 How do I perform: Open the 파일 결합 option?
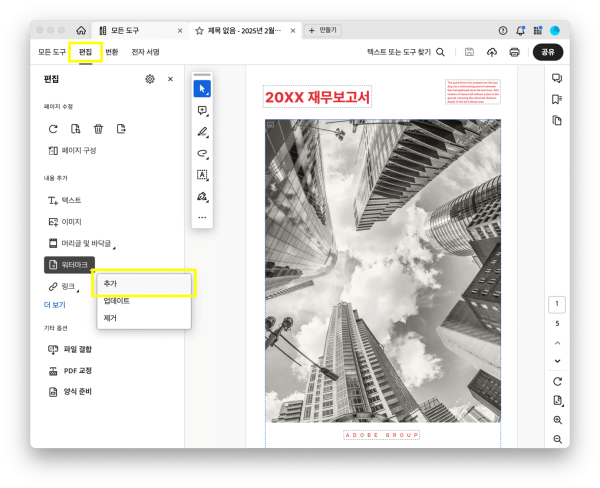click(70, 349)
